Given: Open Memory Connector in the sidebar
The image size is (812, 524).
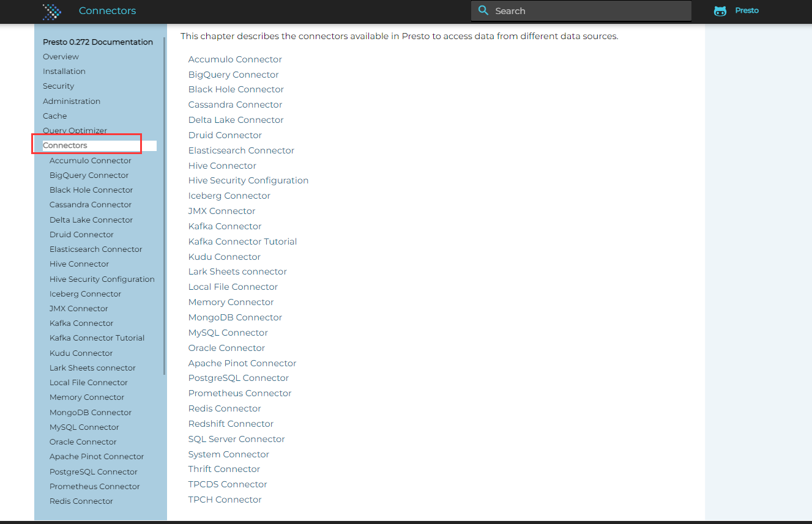Looking at the screenshot, I should point(87,397).
